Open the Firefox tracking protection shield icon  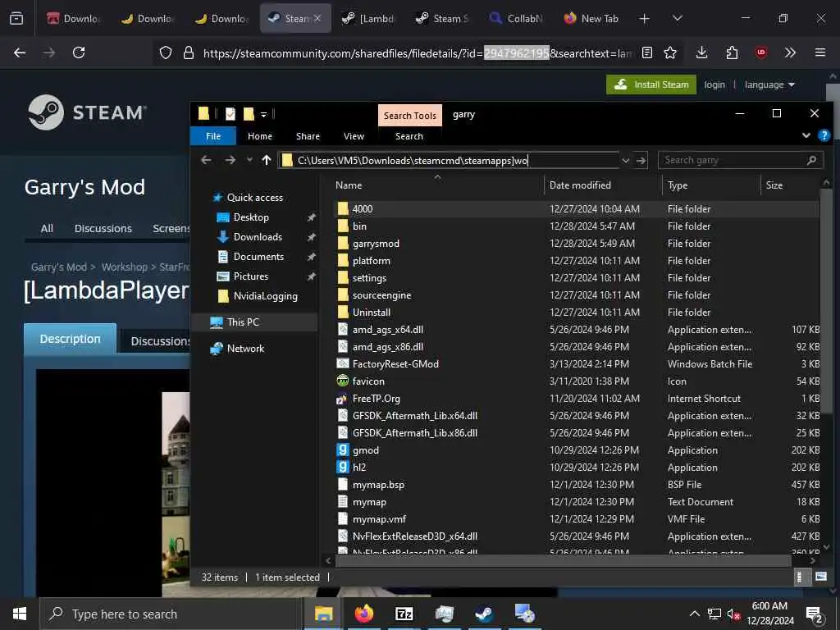pos(166,52)
